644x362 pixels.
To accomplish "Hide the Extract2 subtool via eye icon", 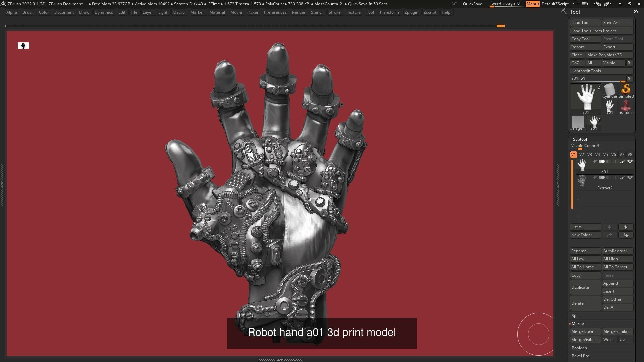I will 630,178.
